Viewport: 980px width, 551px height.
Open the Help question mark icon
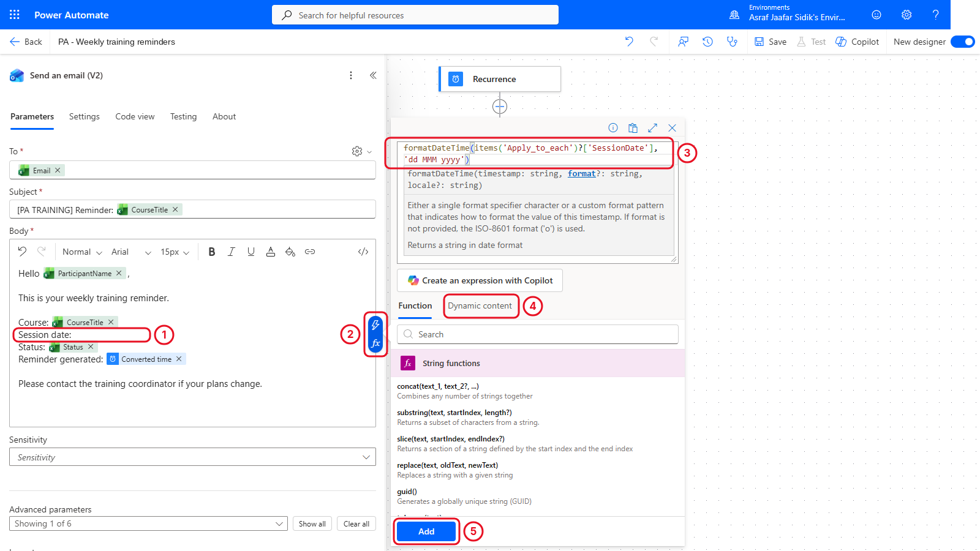point(935,15)
